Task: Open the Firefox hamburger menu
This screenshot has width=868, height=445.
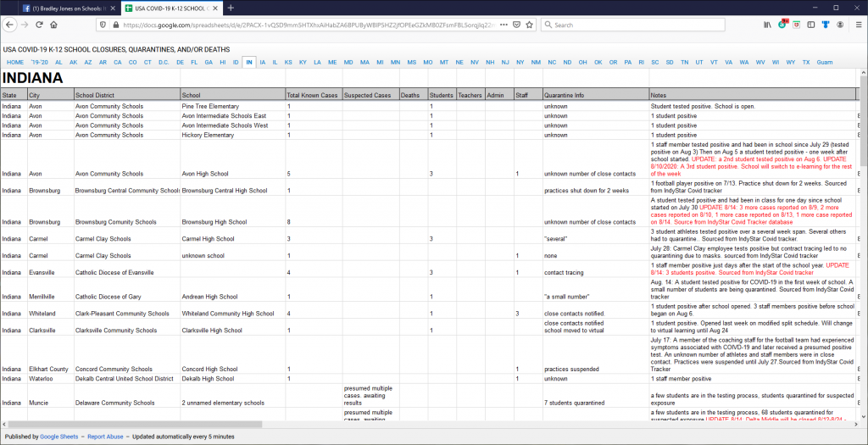Action: (858, 25)
